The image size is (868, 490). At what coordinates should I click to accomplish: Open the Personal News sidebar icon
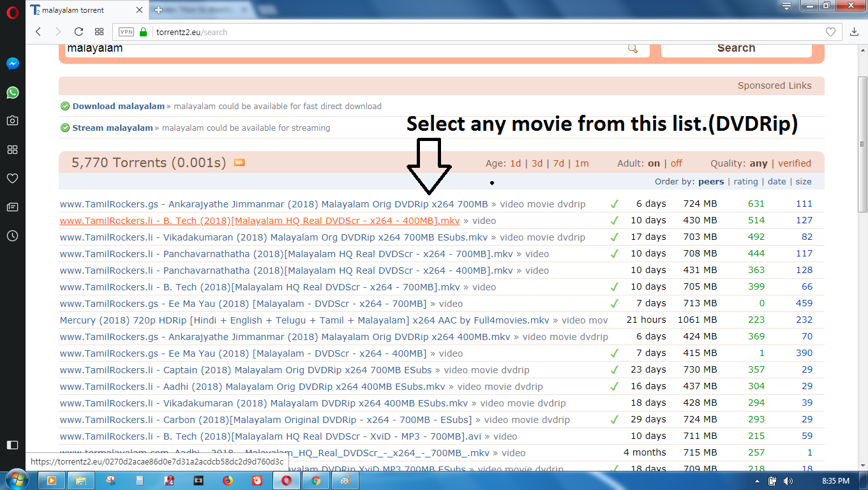[12, 207]
